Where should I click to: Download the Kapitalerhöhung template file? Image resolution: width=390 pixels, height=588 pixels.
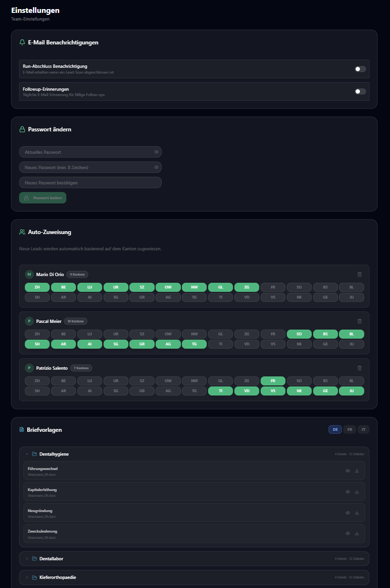click(x=357, y=492)
